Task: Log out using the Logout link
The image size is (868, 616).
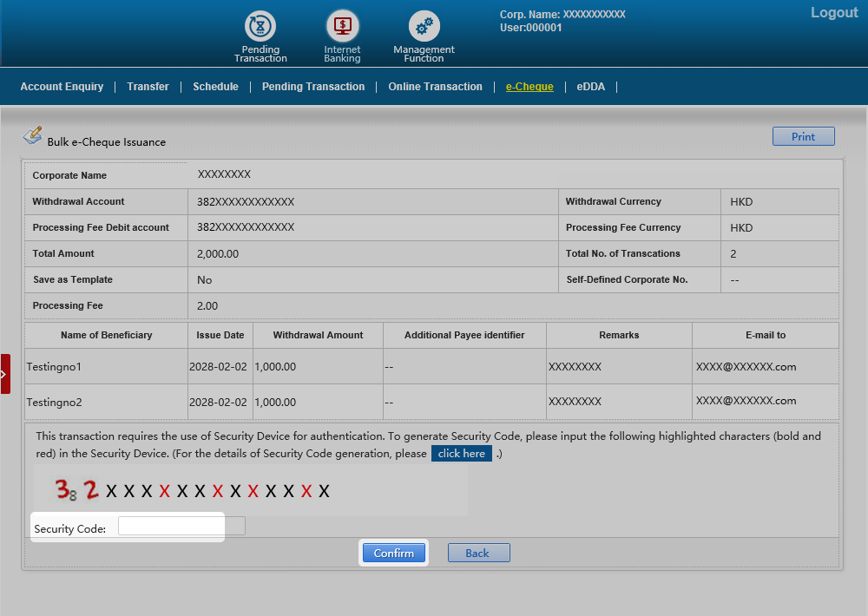Action: click(x=833, y=13)
